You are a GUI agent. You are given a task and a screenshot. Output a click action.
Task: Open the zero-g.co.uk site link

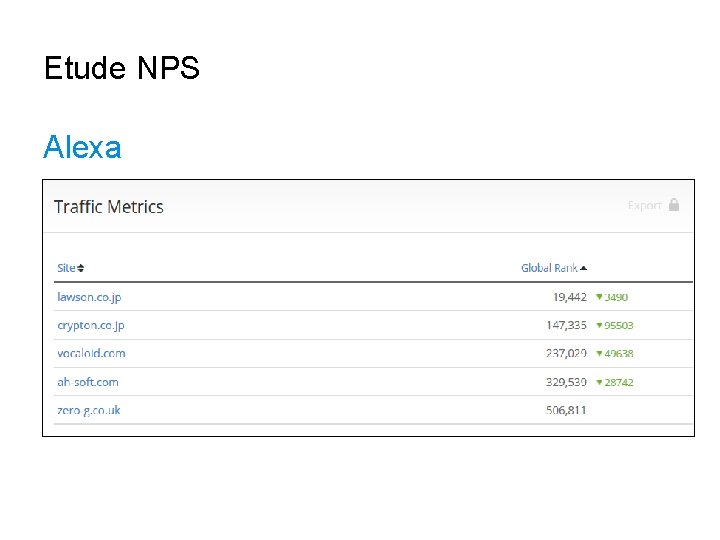(89, 410)
